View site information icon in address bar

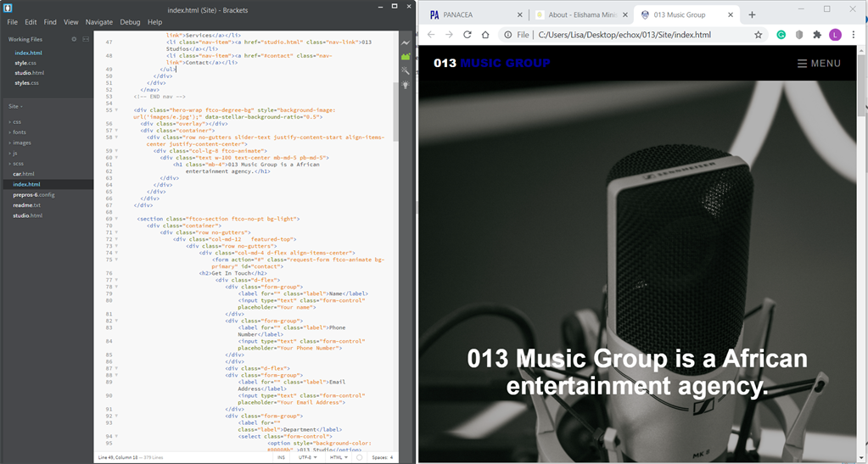507,34
